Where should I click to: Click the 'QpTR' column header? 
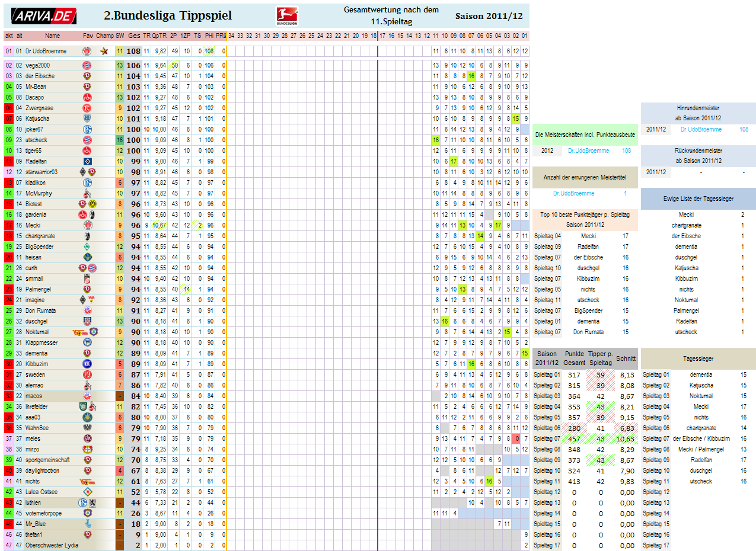[160, 36]
